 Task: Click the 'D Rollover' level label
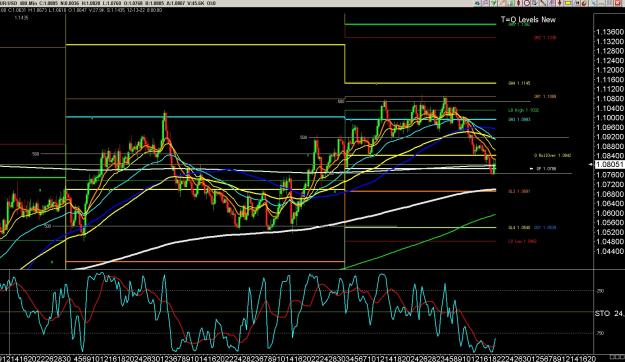point(552,155)
